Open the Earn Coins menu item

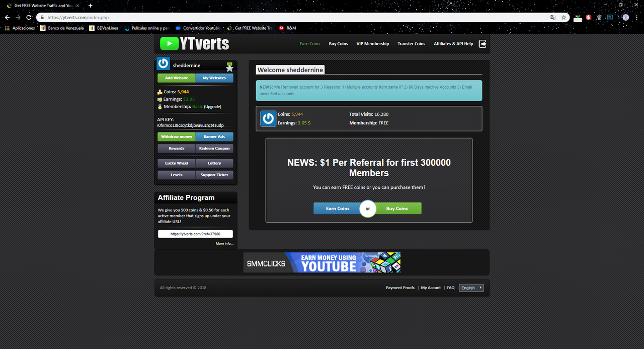(310, 44)
